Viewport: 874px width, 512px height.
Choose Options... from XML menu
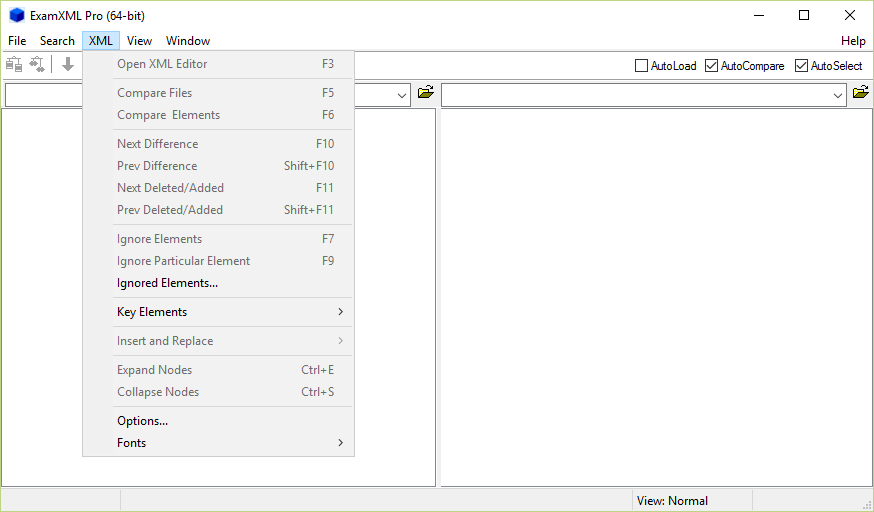coord(218,421)
